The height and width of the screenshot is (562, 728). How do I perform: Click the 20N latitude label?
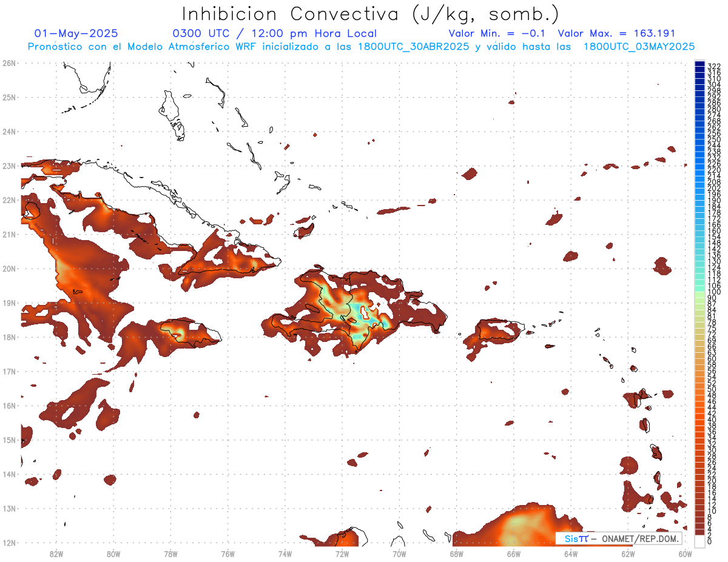[9, 268]
